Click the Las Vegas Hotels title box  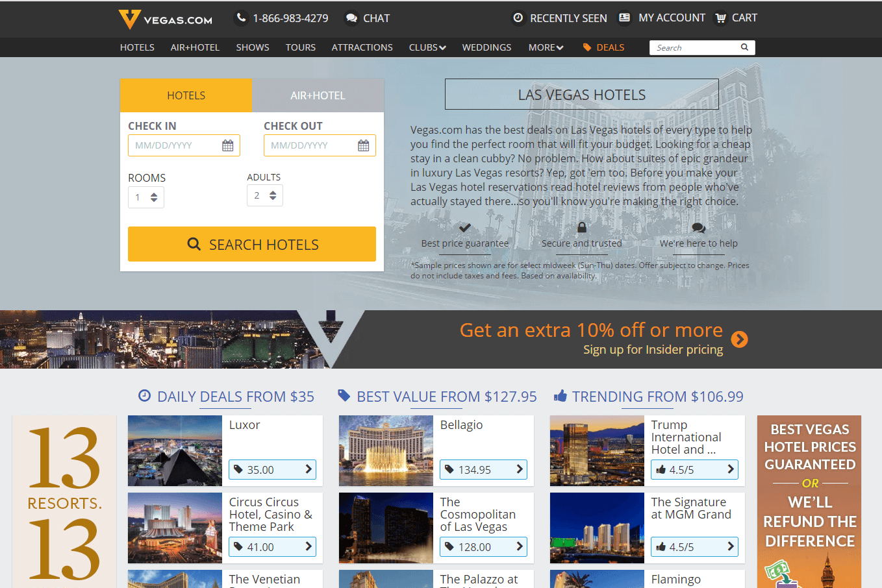tap(582, 95)
